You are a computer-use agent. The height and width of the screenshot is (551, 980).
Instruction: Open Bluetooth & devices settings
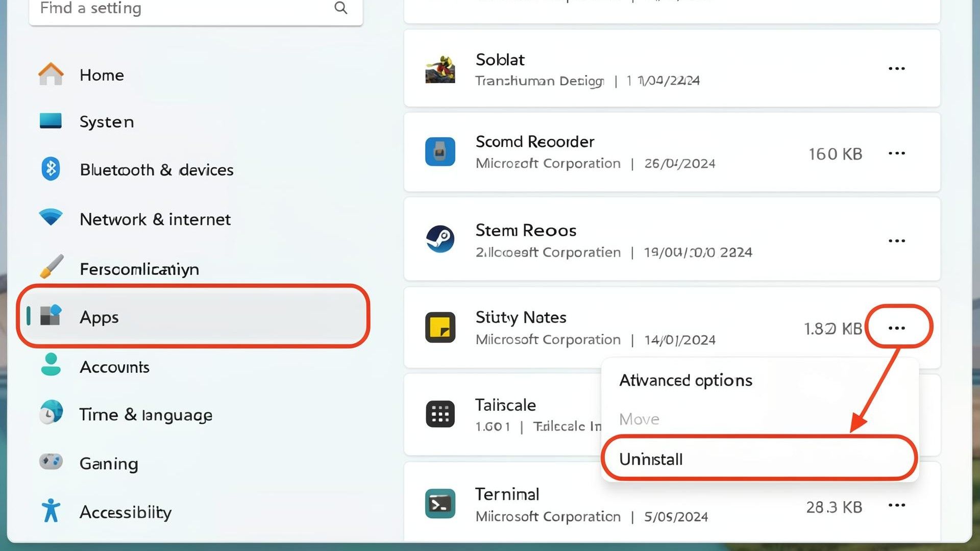(157, 169)
